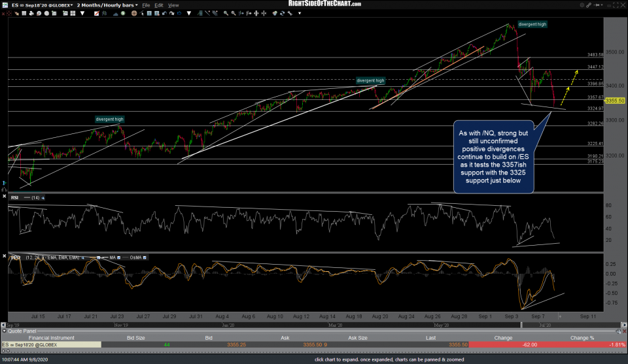
Task: Click the blue right-arrow icon
Action: coord(179,13)
